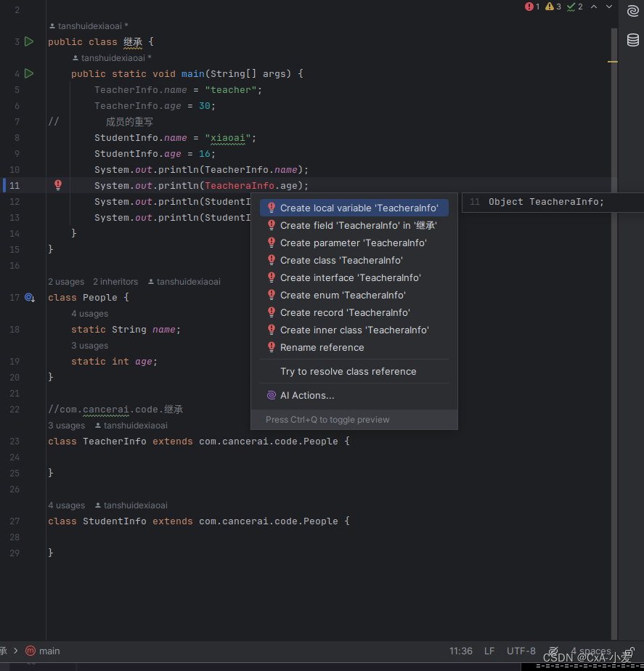Click 'static int age;' declaration on line 19
The image size is (644, 671).
tap(114, 362)
